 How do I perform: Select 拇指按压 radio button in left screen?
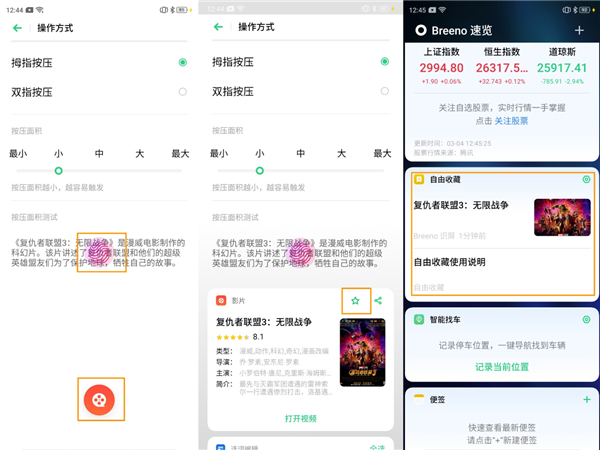pyautogui.click(x=182, y=62)
